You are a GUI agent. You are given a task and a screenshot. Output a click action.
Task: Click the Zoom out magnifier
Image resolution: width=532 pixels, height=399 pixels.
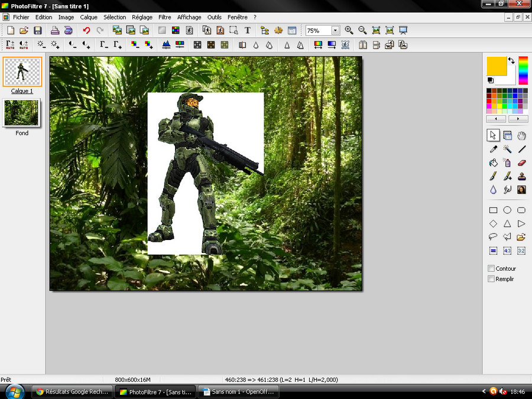pos(362,31)
